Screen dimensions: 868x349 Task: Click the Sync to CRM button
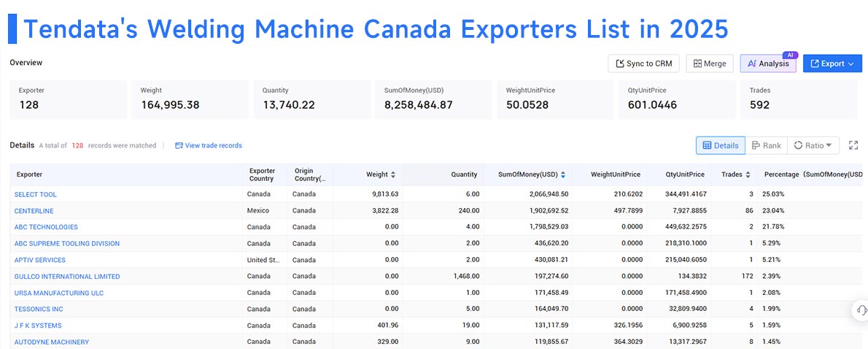pyautogui.click(x=643, y=64)
